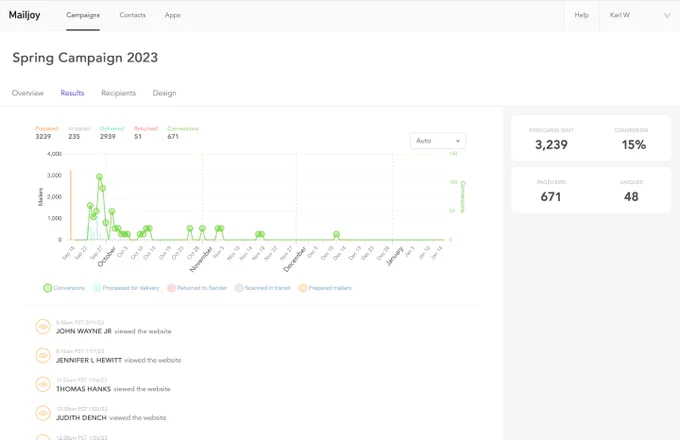Click the December label on chart axis
The image size is (680, 440).
point(295,259)
